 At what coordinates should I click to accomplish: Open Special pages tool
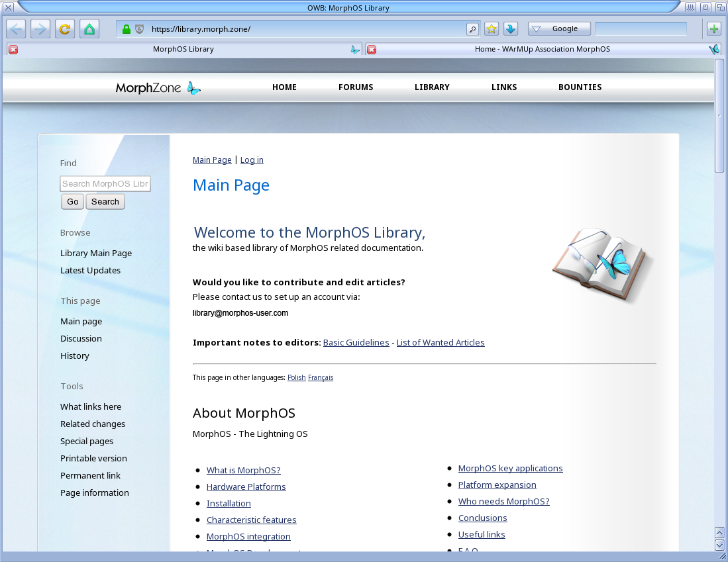pyautogui.click(x=87, y=442)
